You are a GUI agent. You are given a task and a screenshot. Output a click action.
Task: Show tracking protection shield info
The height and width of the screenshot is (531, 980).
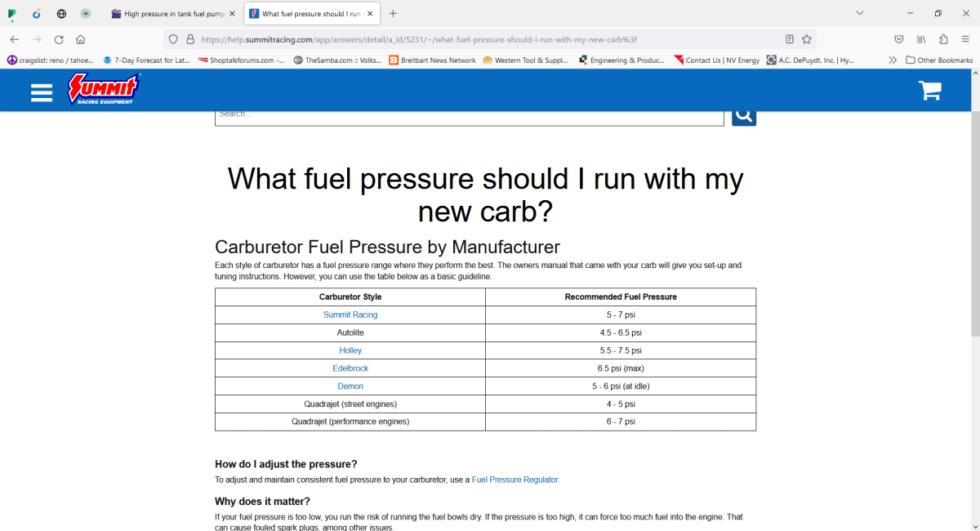coord(173,39)
